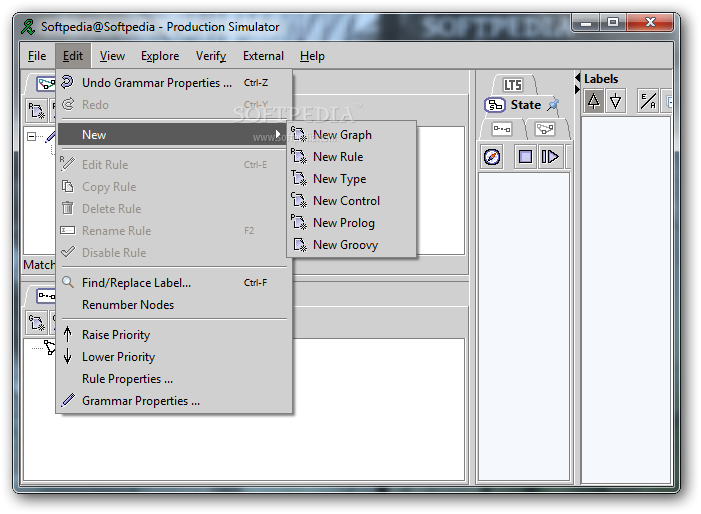
Task: Click the compass exploration icon
Action: (x=492, y=157)
